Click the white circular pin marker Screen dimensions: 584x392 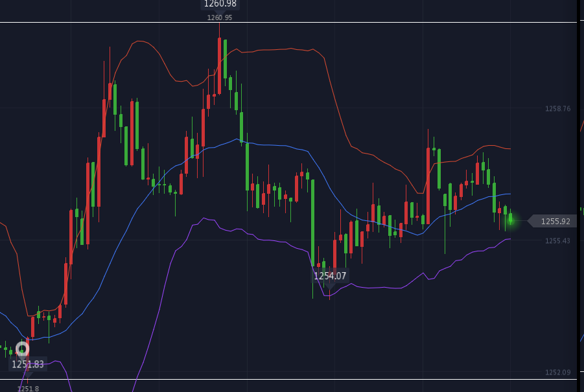tap(22, 349)
